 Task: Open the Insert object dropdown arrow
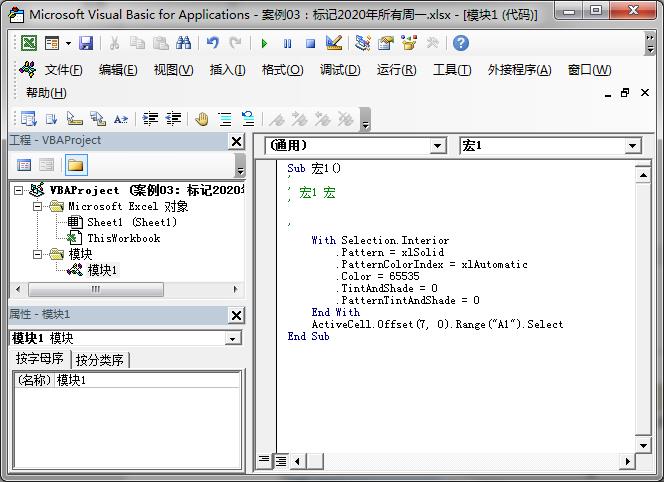point(68,43)
